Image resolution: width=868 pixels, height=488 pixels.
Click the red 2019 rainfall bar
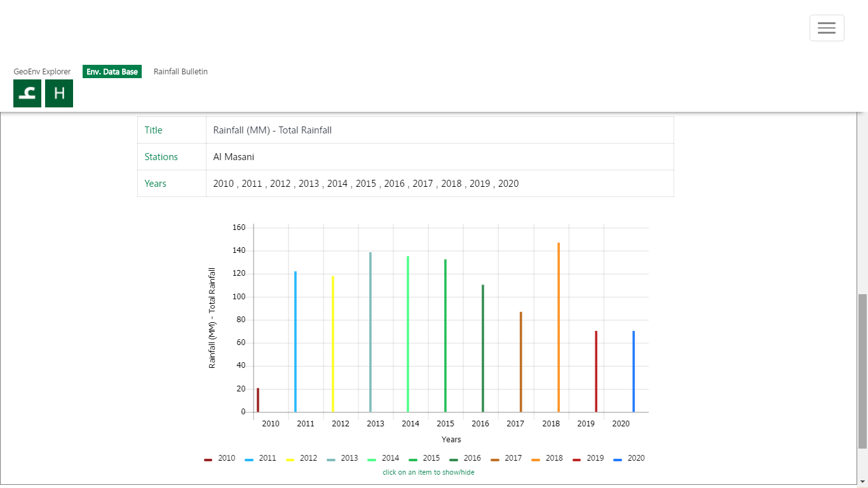click(596, 371)
